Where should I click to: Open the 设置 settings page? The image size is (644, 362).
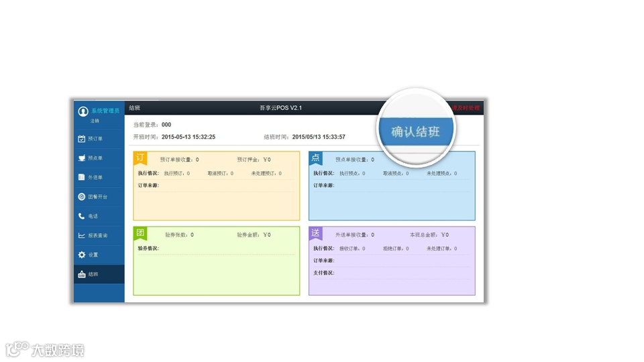(99, 255)
